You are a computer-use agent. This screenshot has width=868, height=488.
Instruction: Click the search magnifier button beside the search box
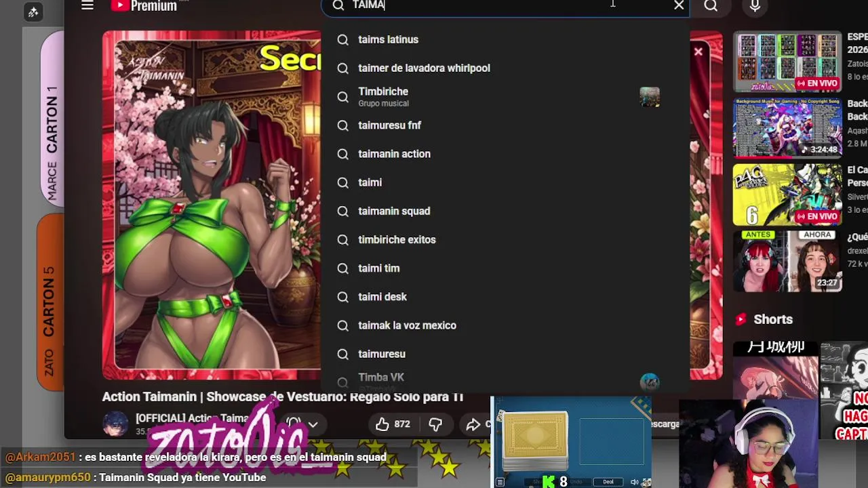(x=711, y=5)
